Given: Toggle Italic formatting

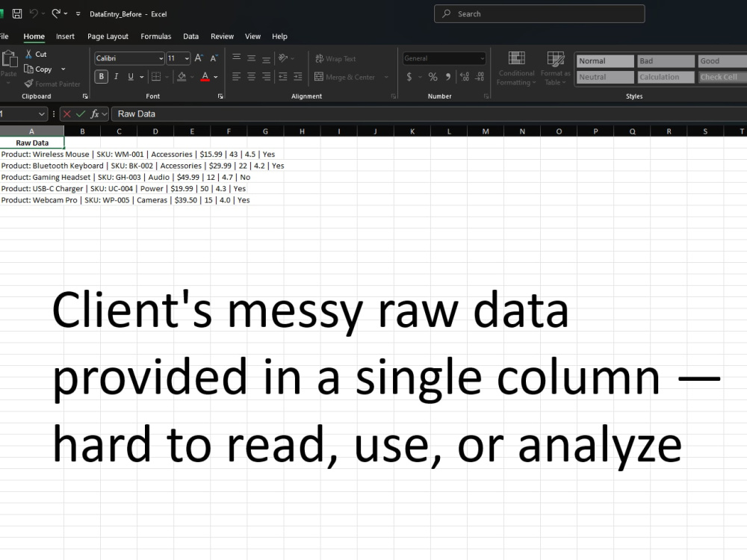Looking at the screenshot, I should [x=117, y=77].
